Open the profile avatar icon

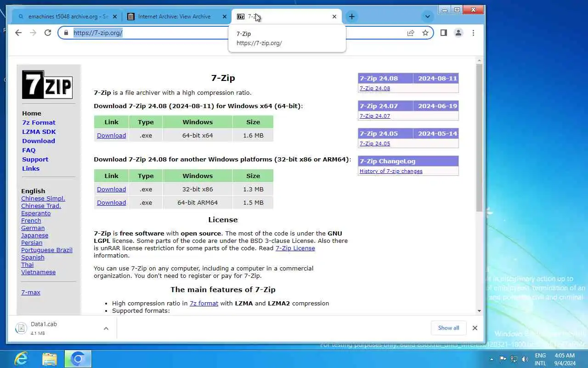tap(458, 33)
